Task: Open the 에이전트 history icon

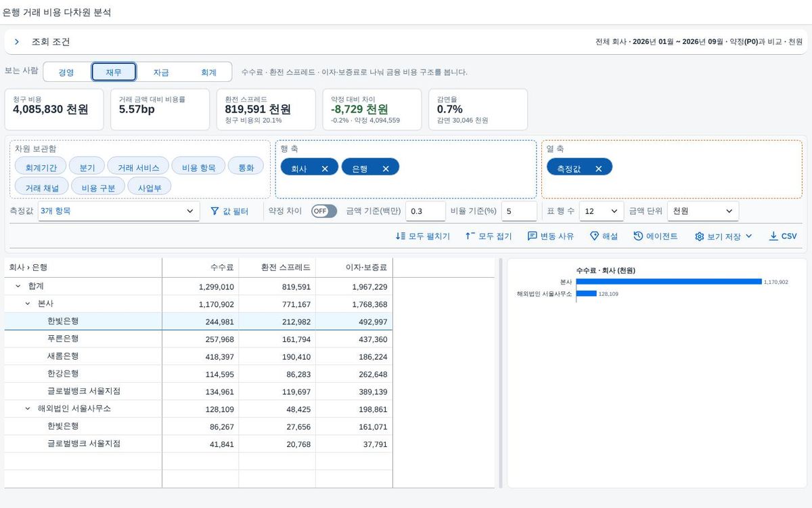Action: tap(638, 236)
